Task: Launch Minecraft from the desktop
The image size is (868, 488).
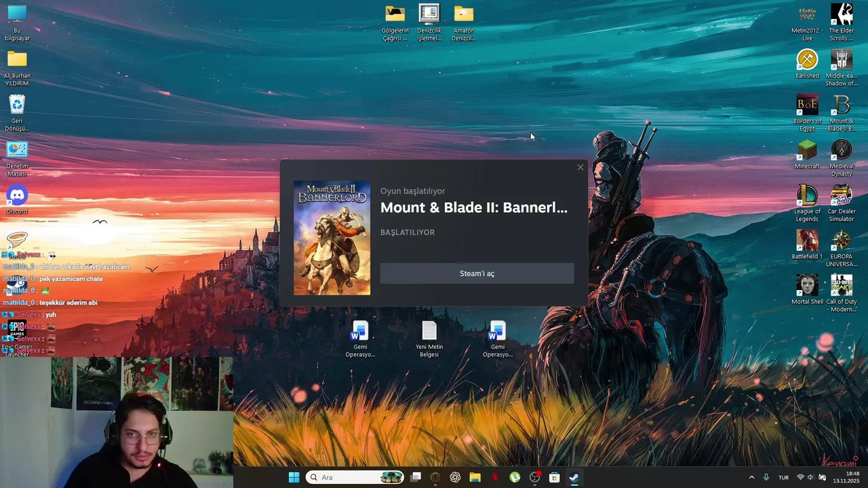Action: [807, 155]
